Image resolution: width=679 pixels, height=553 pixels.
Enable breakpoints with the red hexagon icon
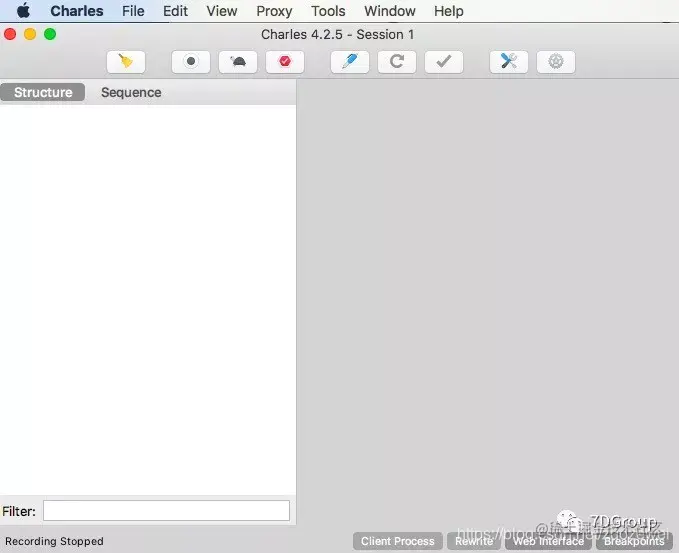click(x=285, y=62)
